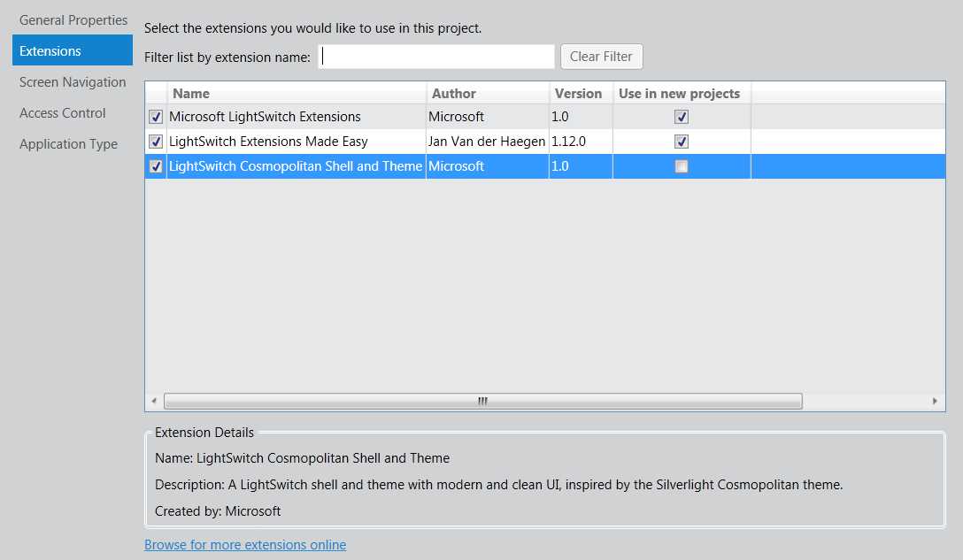Open the Browse for more extensions online link
963x560 pixels.
point(245,544)
